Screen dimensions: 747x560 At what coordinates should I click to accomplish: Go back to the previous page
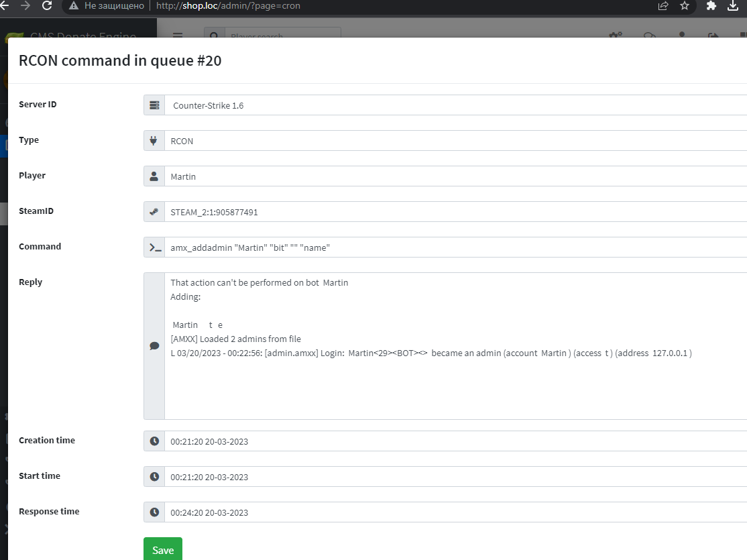click(x=5, y=6)
